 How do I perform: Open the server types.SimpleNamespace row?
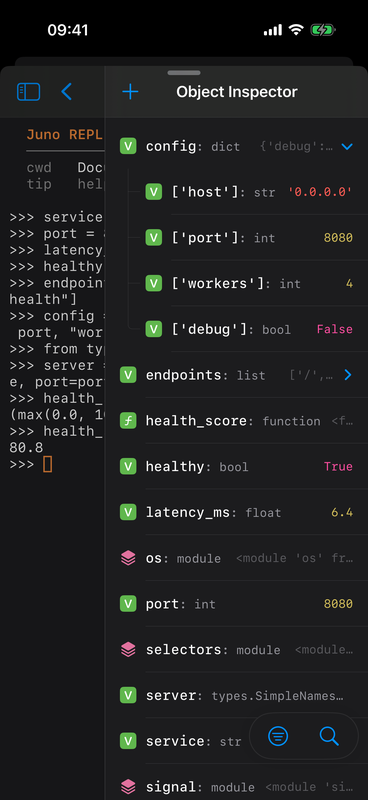click(236, 695)
